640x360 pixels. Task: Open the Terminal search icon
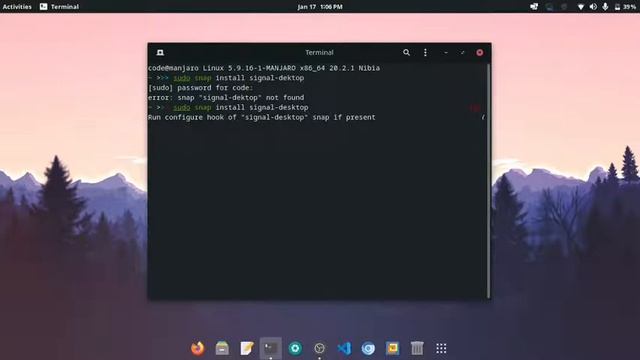(x=406, y=53)
